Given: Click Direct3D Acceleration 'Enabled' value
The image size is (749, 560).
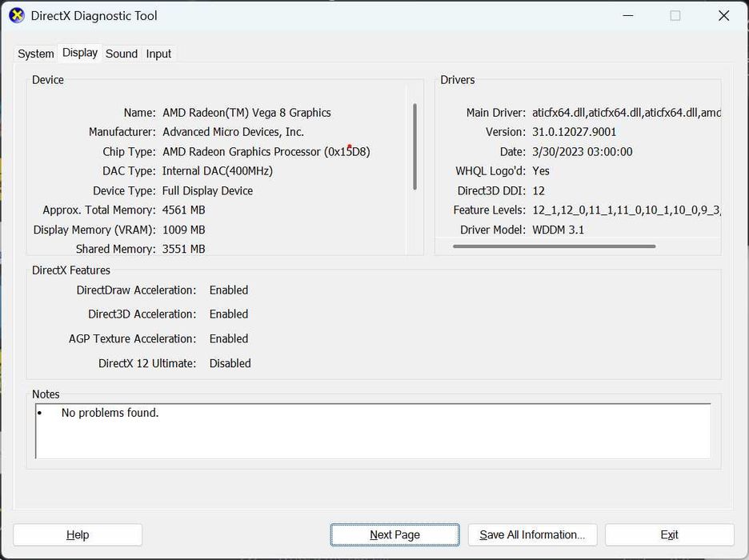Looking at the screenshot, I should 229,314.
